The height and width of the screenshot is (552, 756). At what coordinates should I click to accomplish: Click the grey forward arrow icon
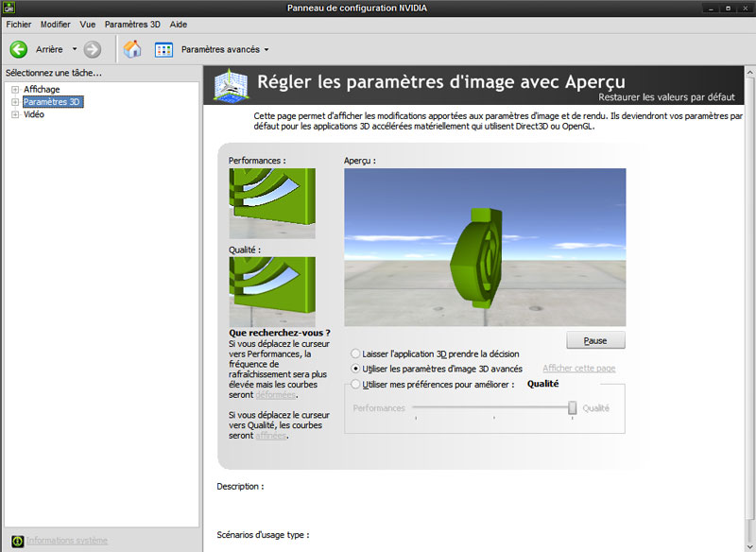pyautogui.click(x=92, y=49)
